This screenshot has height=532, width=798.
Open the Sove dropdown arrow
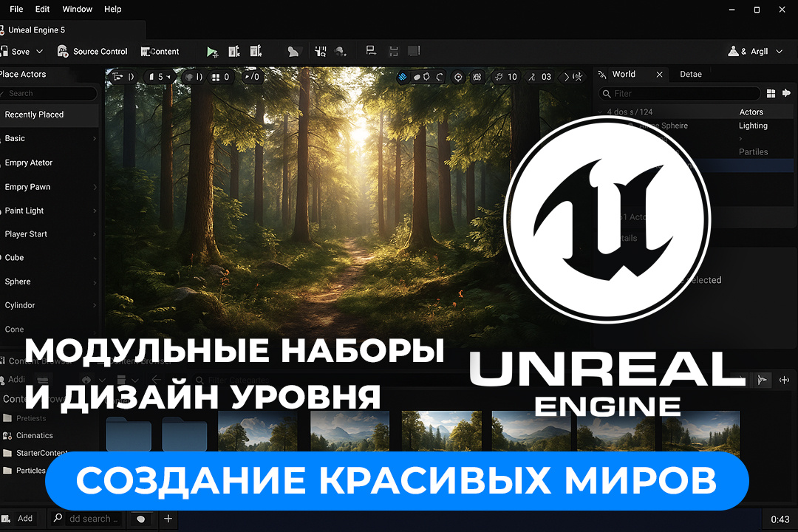point(40,52)
